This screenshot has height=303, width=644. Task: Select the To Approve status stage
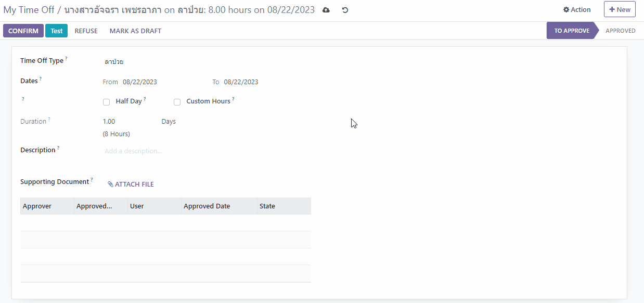[571, 31]
